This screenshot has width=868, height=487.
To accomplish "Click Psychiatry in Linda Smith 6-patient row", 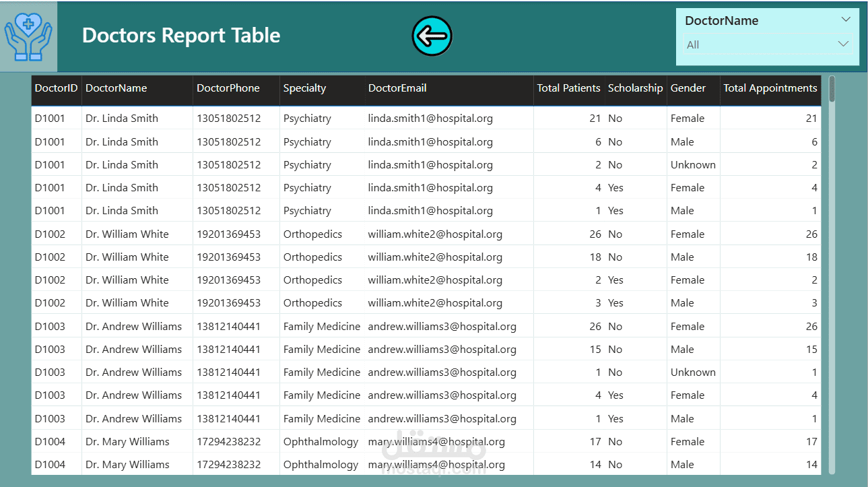I will [x=307, y=142].
